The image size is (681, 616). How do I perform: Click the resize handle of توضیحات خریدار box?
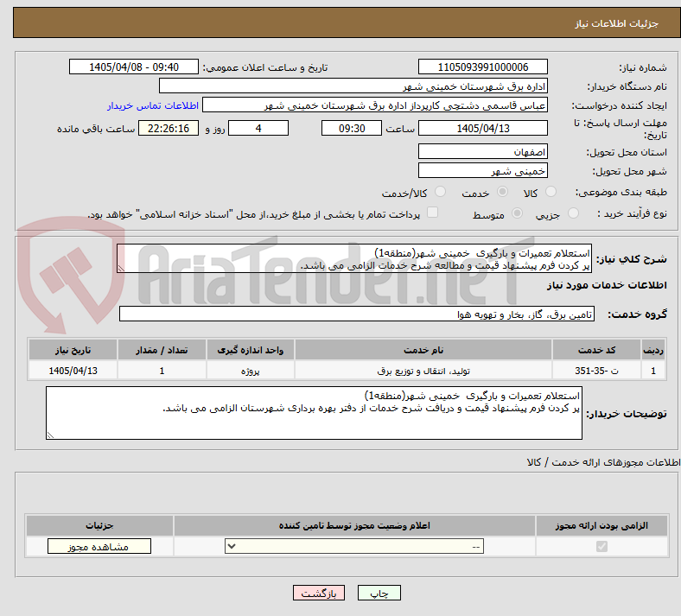[x=50, y=435]
